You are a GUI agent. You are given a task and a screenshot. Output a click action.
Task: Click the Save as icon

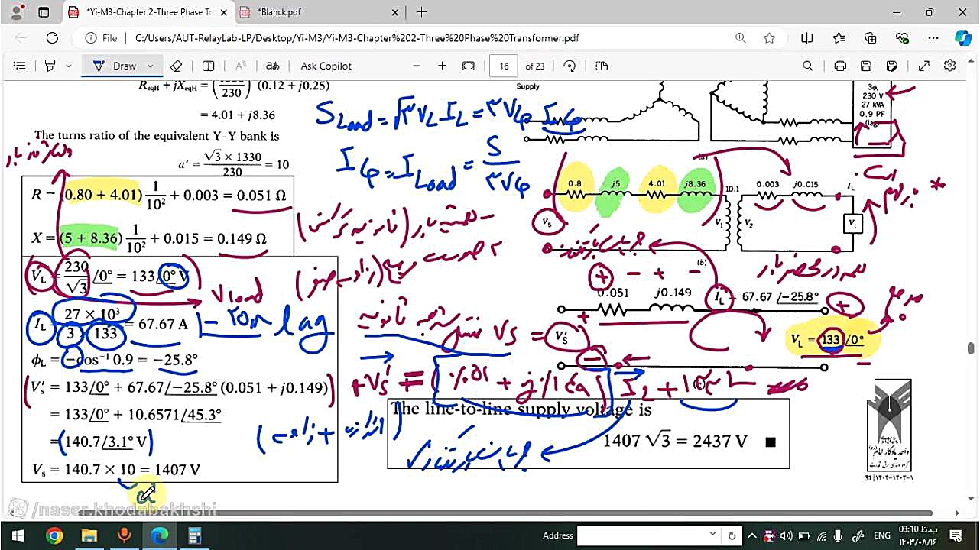[891, 66]
